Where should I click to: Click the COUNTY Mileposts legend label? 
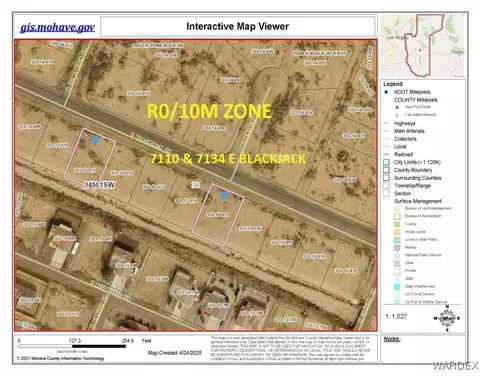(416, 100)
